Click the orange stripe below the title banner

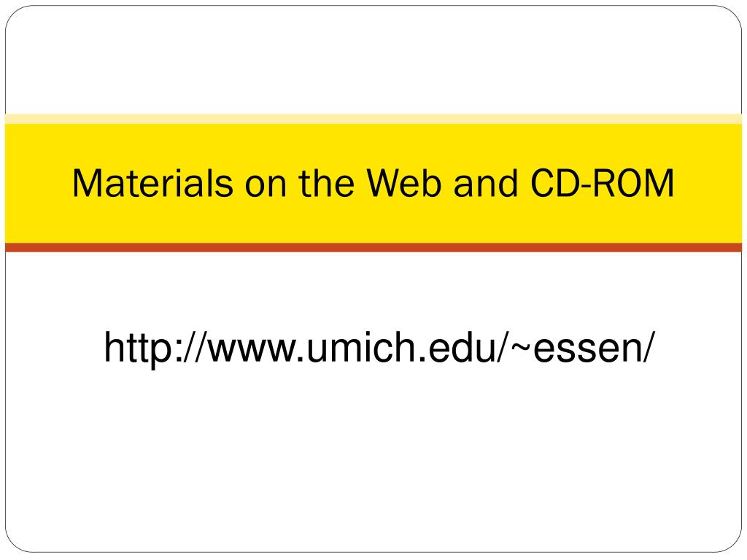tap(373, 247)
